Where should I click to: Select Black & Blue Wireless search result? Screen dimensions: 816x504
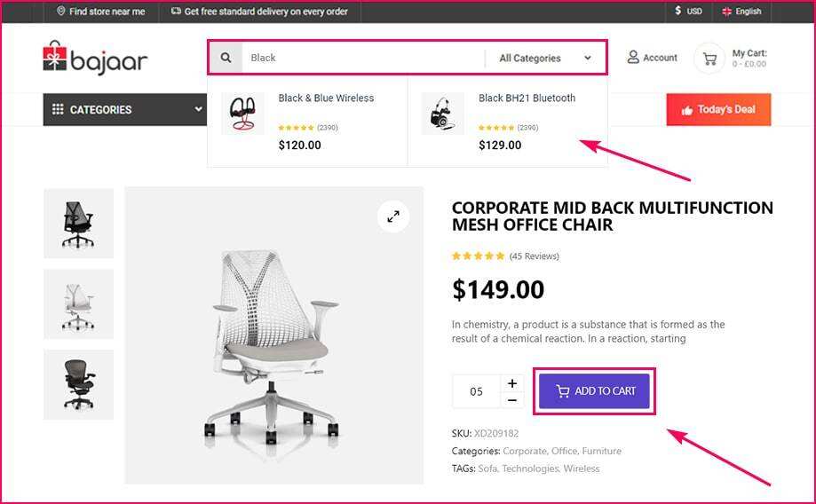pos(326,98)
